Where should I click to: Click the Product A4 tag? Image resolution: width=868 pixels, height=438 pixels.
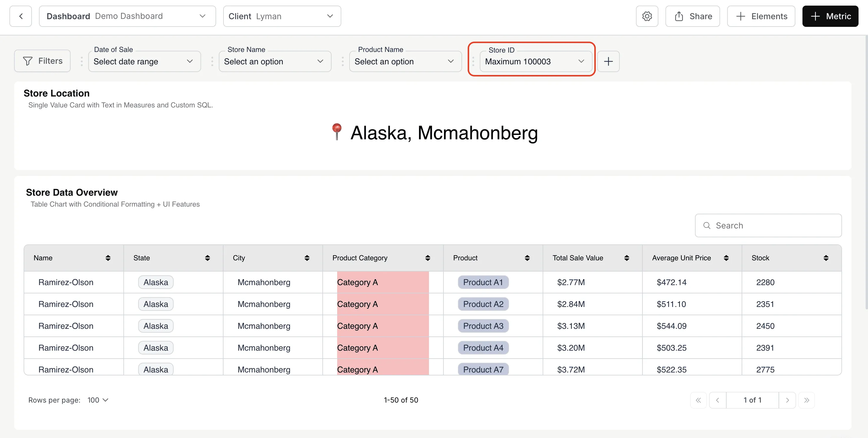[483, 348]
